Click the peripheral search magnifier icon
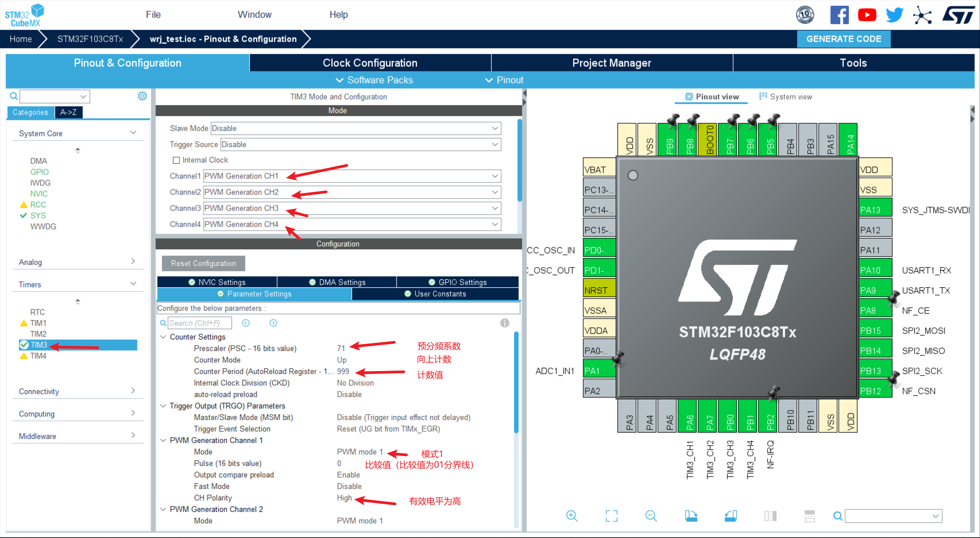Viewport: 980px width, 538px height. click(14, 96)
